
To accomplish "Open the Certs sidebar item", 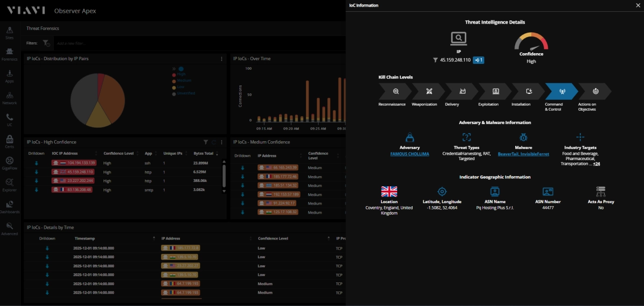I will [x=10, y=141].
